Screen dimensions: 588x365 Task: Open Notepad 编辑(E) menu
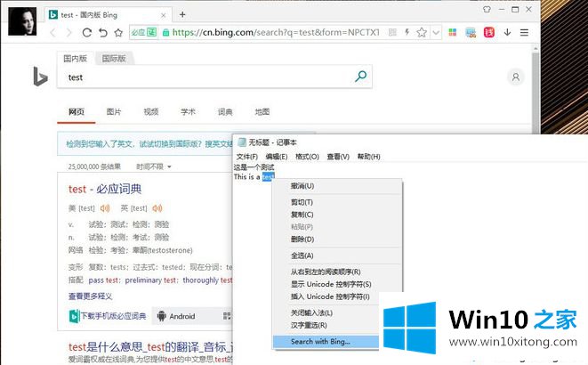[277, 157]
